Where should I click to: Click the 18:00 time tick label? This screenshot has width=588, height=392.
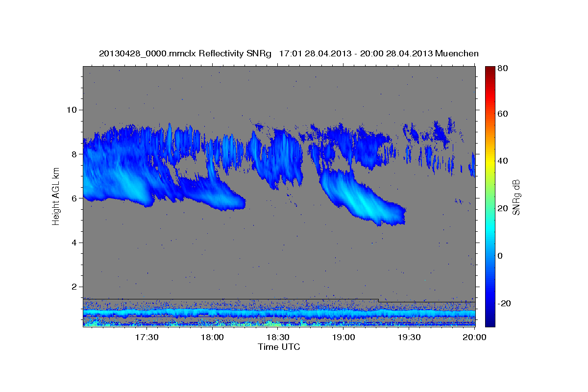213,337
